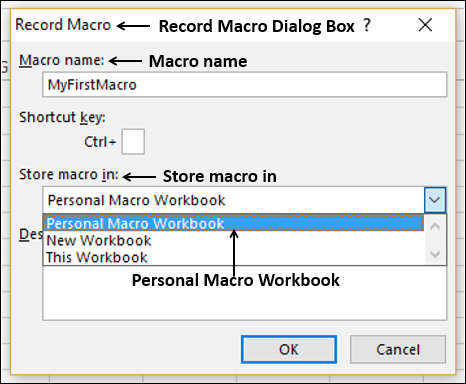This screenshot has width=466, height=384.
Task: Select highlighted Personal Macro Workbook list option
Action: pyautogui.click(x=233, y=223)
